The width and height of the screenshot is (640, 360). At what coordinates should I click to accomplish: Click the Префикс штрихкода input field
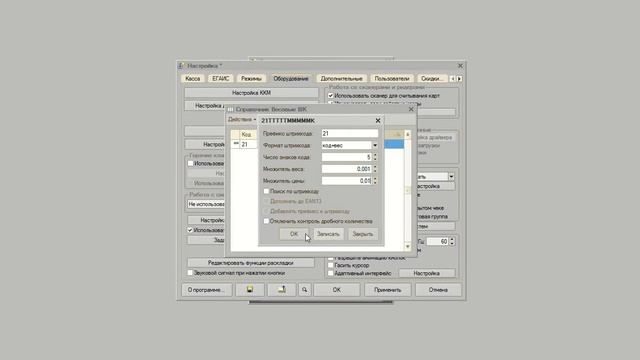tap(350, 133)
